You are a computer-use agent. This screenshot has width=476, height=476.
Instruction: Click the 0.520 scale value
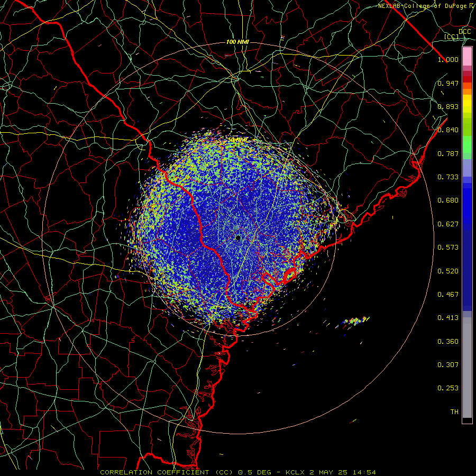pos(448,271)
